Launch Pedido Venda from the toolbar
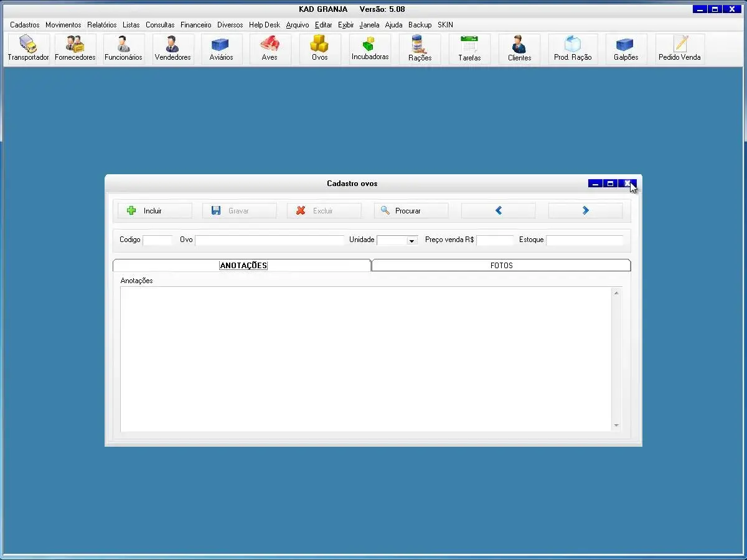 (680, 49)
